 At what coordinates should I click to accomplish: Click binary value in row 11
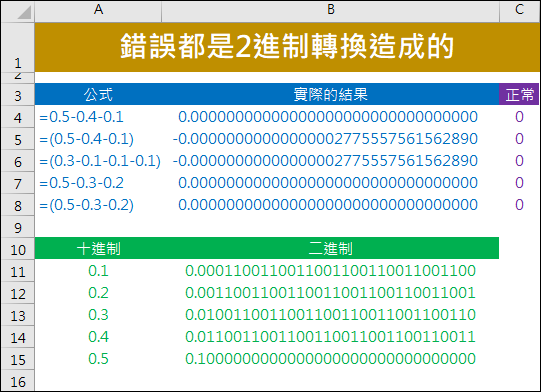click(331, 271)
